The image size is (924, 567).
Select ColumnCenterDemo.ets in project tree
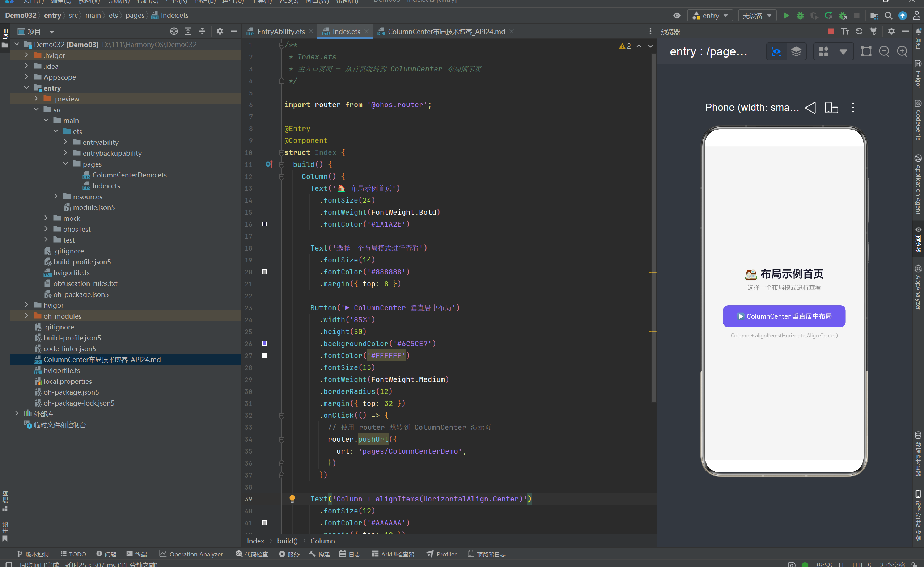point(130,175)
